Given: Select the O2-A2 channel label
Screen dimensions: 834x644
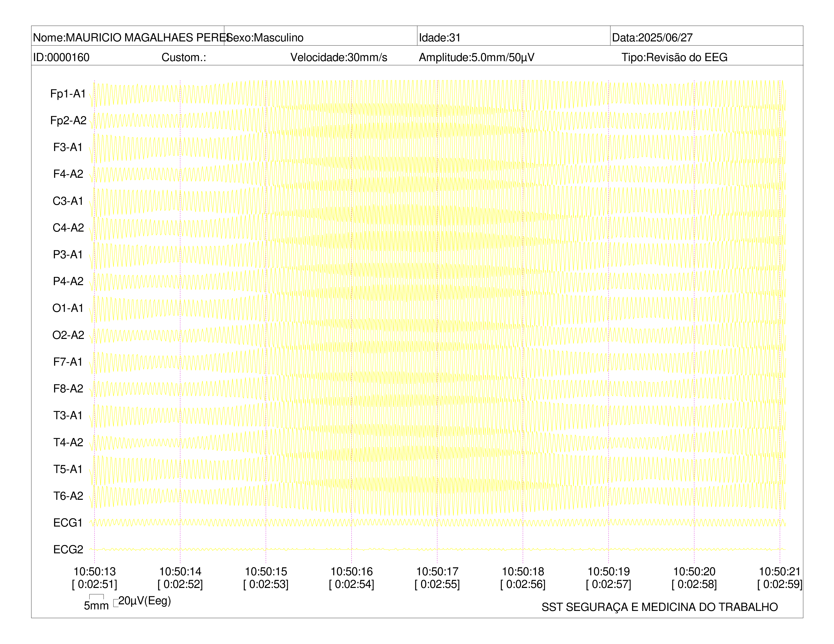Looking at the screenshot, I should coord(68,335).
